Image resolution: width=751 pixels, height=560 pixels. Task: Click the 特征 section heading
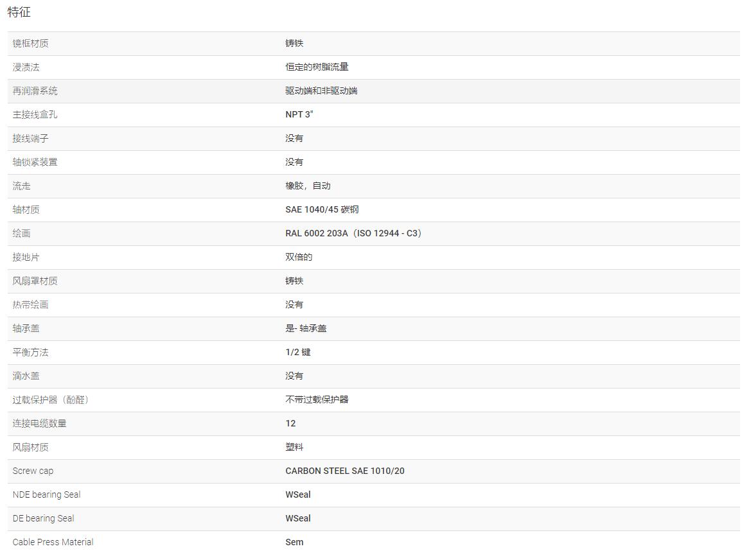19,12
